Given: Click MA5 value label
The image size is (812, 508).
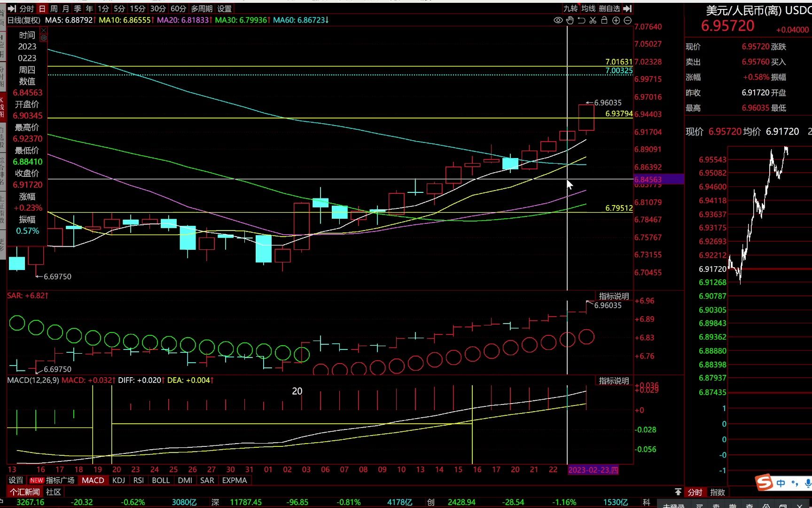Looking at the screenshot, I should 70,20.
